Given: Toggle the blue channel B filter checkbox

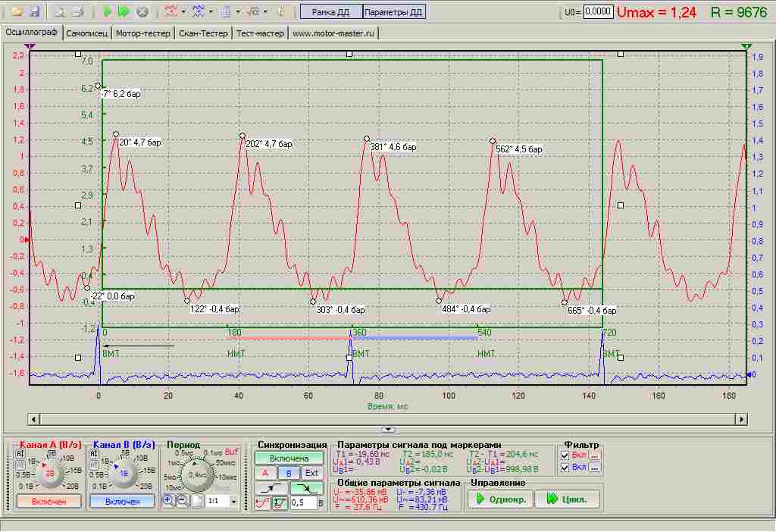Looking at the screenshot, I should (x=565, y=467).
